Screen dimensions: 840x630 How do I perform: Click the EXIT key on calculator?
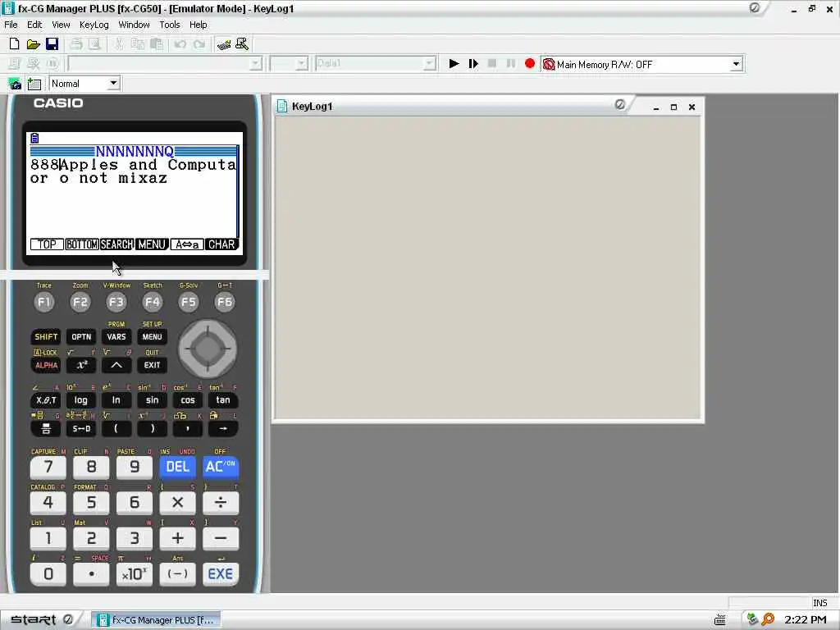[152, 365]
